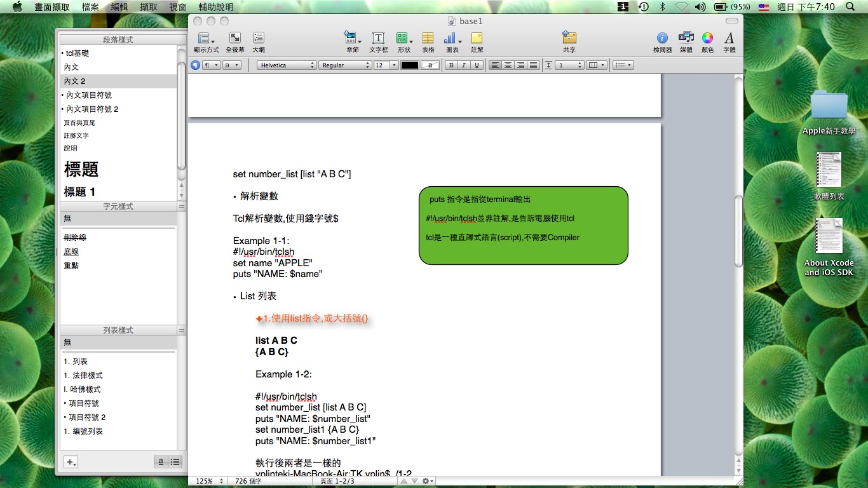Open the gear action menu in status bar
This screenshot has height=488, width=868.
pyautogui.click(x=428, y=481)
